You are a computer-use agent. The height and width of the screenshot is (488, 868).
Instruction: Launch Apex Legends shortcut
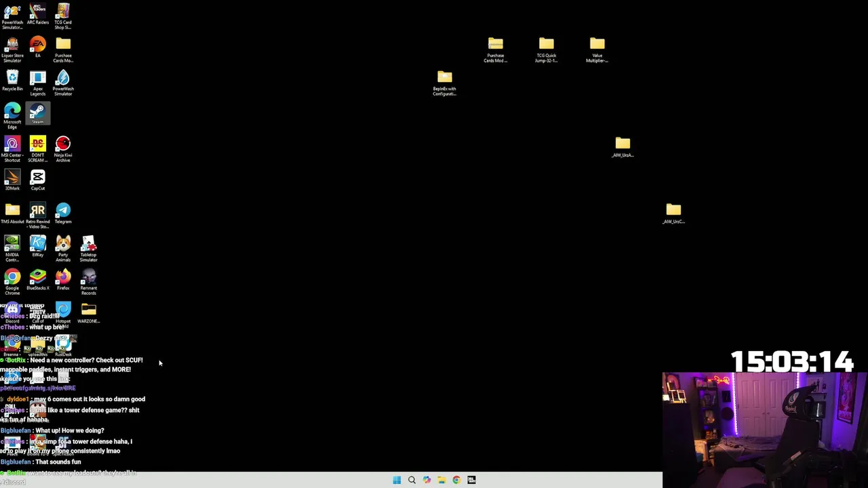tap(38, 83)
